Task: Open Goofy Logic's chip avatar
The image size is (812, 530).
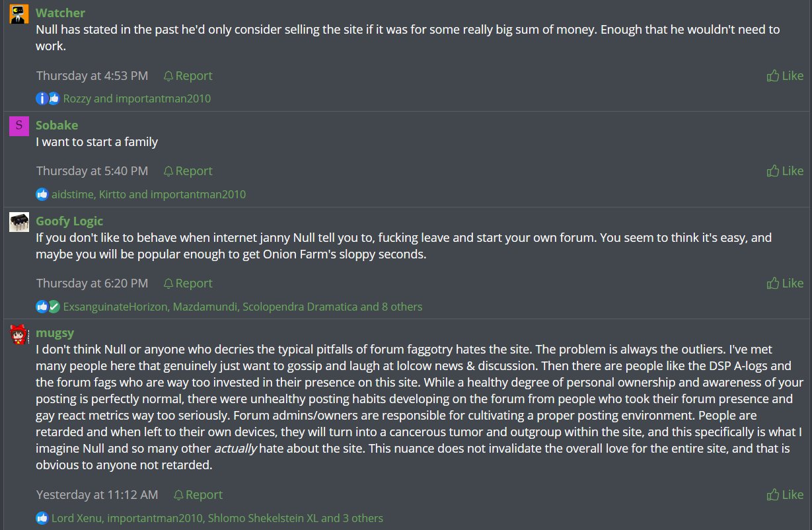Action: pyautogui.click(x=19, y=221)
